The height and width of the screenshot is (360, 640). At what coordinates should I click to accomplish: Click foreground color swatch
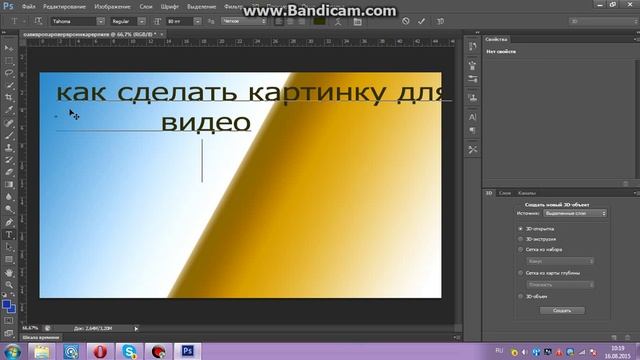(7, 304)
